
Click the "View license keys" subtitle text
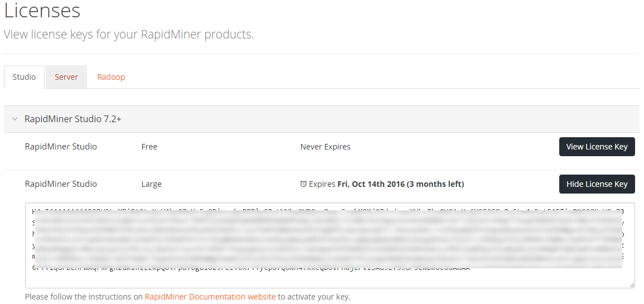coord(129,35)
